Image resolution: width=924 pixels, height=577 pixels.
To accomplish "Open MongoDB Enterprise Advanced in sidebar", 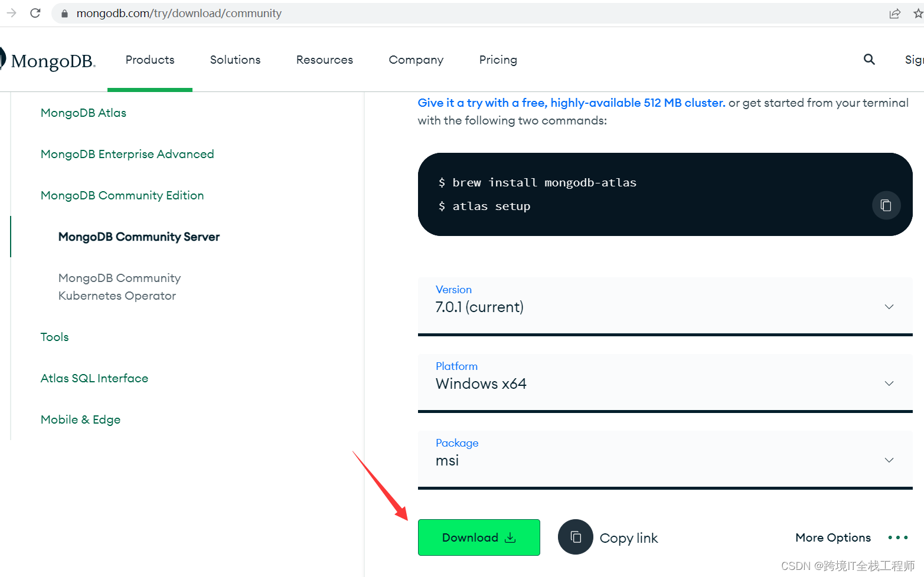I will tap(127, 154).
